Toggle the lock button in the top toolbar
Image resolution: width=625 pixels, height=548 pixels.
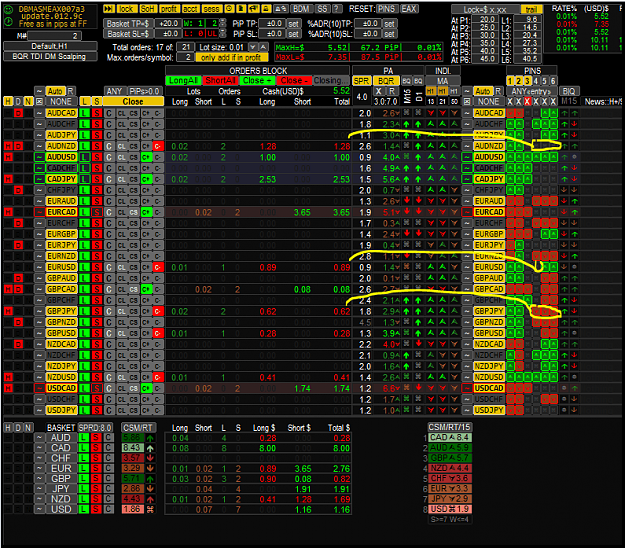(x=126, y=9)
